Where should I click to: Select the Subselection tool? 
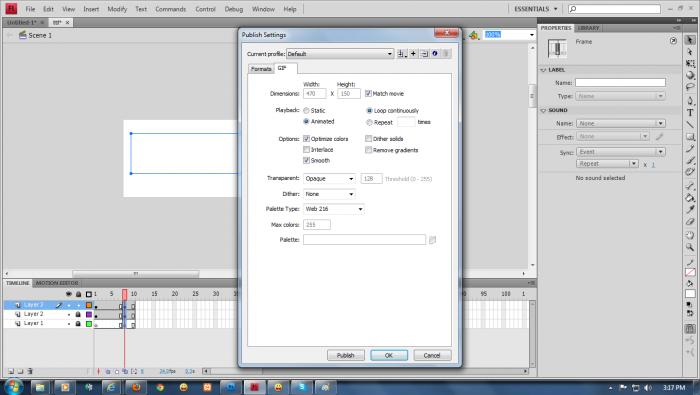pyautogui.click(x=690, y=52)
